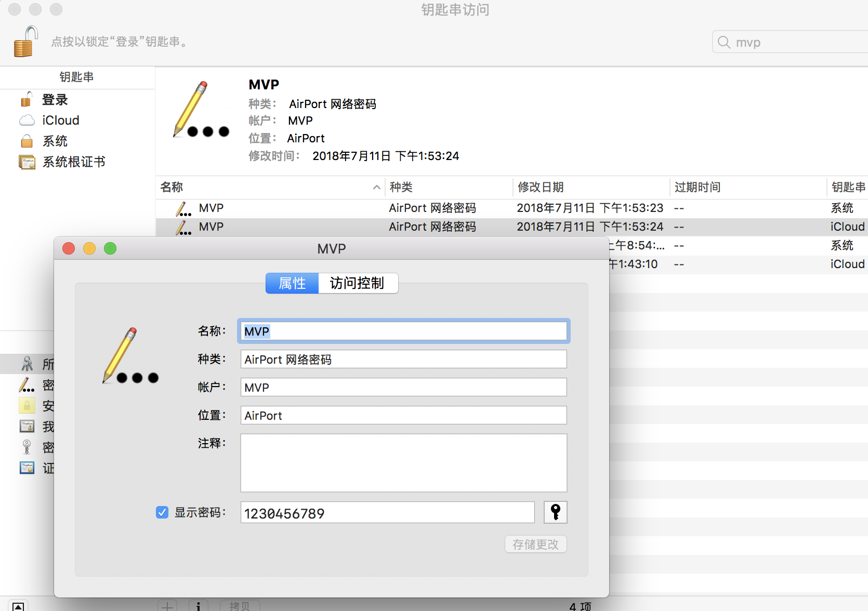Viewport: 868px width, 611px height.
Task: Click the password field showing 1230456789
Action: point(387,513)
